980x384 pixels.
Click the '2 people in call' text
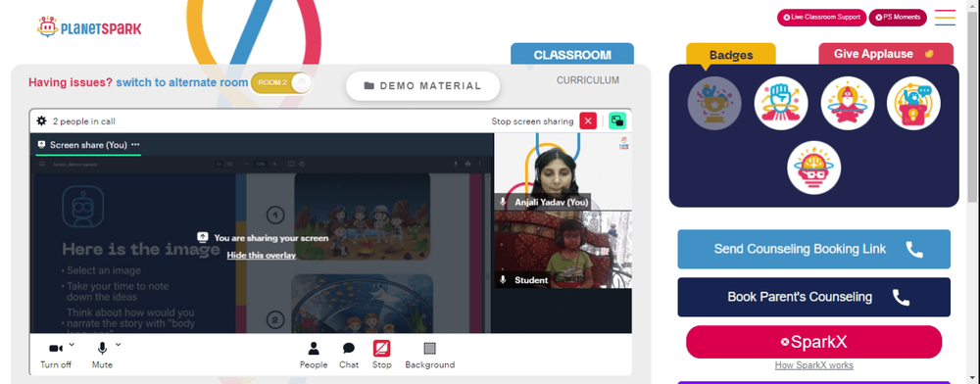point(83,121)
